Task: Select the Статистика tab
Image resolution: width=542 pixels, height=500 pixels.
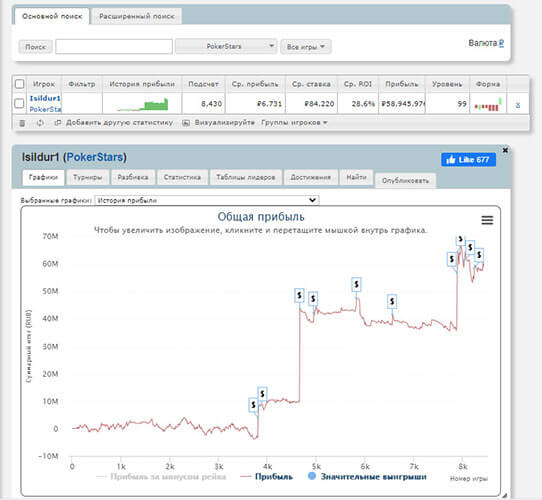Action: pos(182,177)
